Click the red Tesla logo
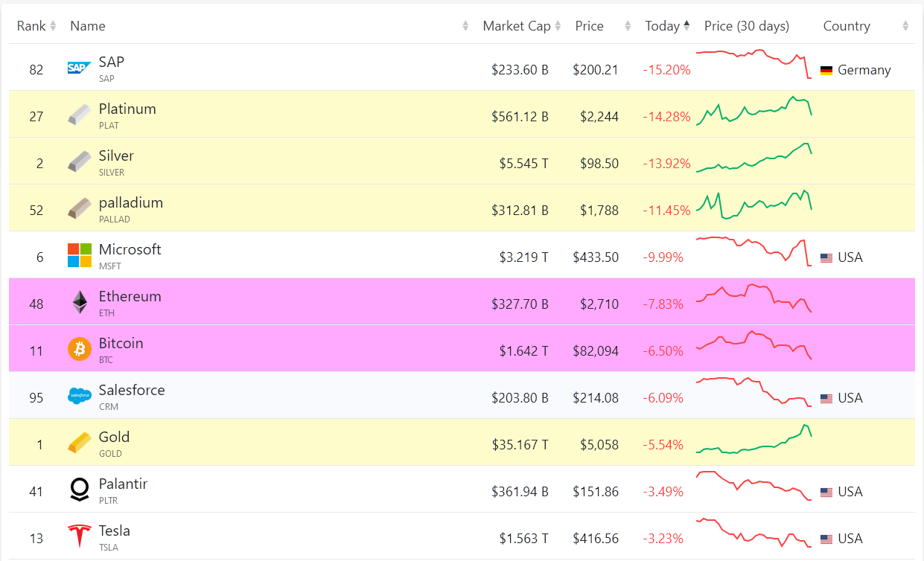 point(79,536)
